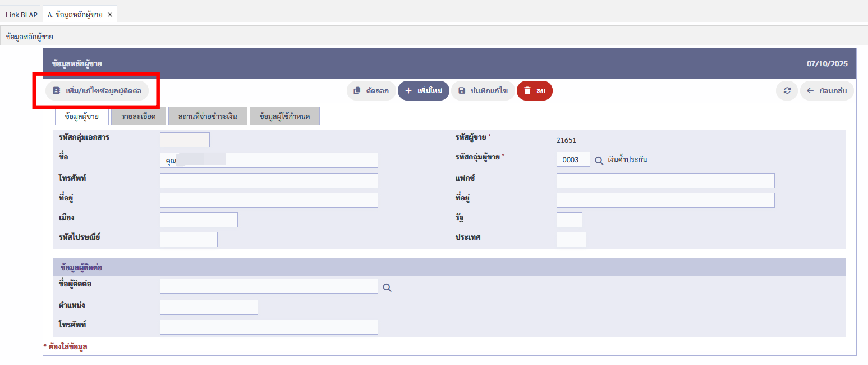Click the red ลบ delete button
This screenshot has width=868, height=365.
pos(534,90)
